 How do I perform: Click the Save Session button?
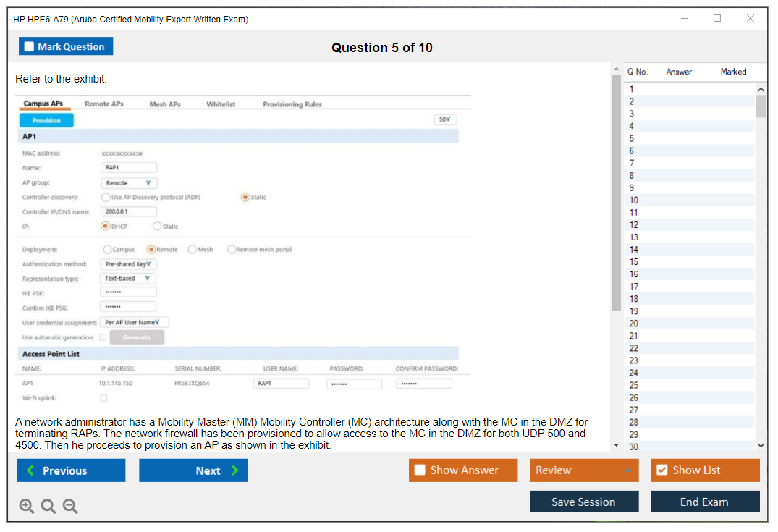point(583,502)
